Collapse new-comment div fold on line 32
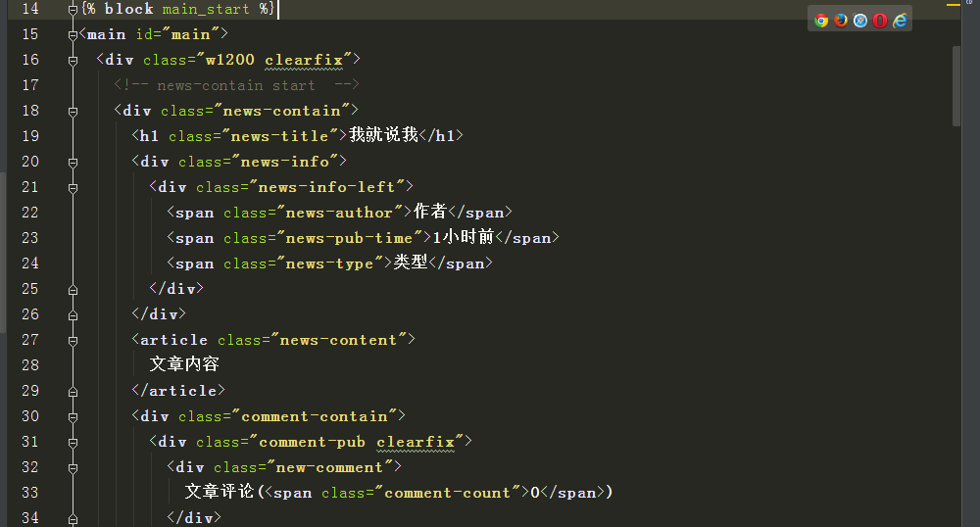Image resolution: width=980 pixels, height=527 pixels. click(73, 467)
